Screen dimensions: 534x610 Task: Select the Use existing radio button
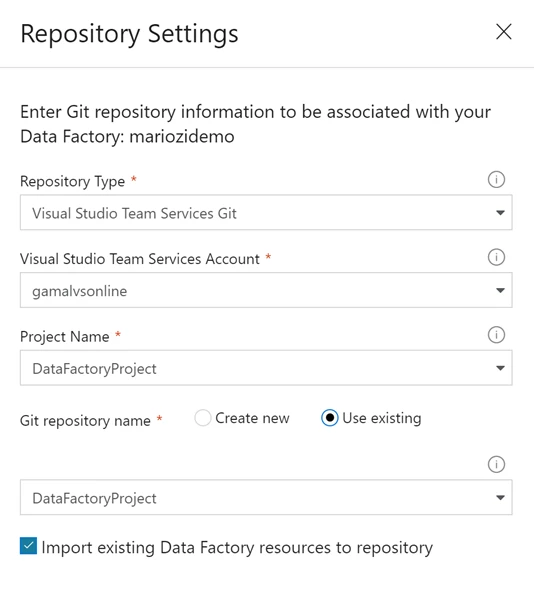(x=329, y=418)
